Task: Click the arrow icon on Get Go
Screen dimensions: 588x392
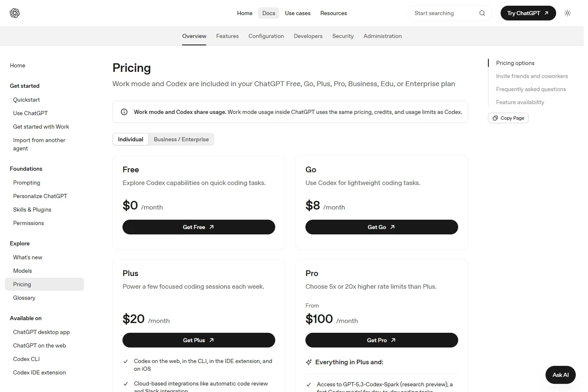Action: click(x=392, y=227)
